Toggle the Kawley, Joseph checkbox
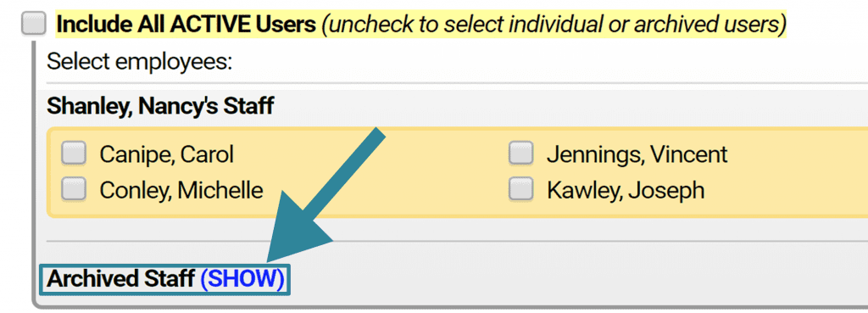868x313 pixels. click(521, 189)
